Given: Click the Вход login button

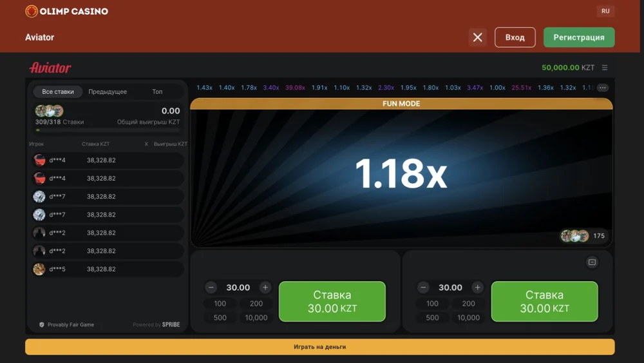Looking at the screenshot, I should (515, 37).
